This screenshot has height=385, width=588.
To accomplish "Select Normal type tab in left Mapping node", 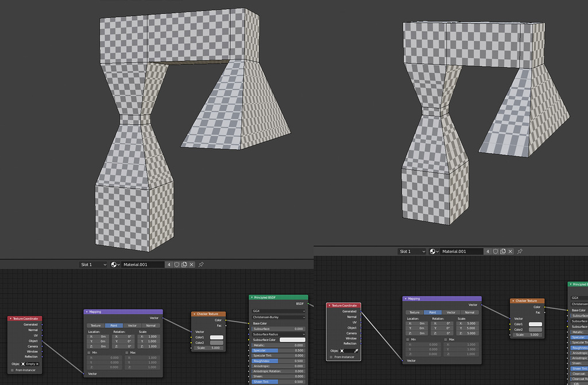I will tap(151, 325).
